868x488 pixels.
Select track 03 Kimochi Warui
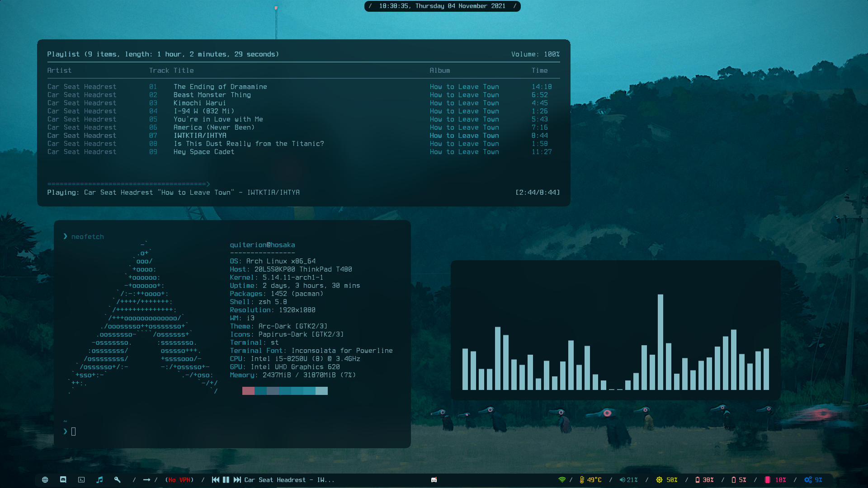pos(303,103)
